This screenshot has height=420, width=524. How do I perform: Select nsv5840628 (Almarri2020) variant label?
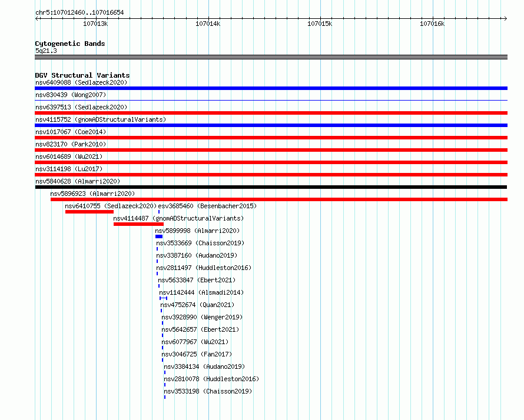pyautogui.click(x=78, y=181)
